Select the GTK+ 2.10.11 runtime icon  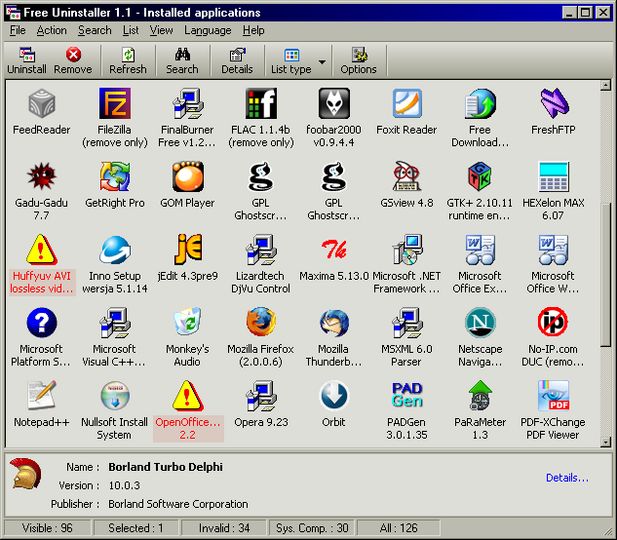[x=480, y=176]
